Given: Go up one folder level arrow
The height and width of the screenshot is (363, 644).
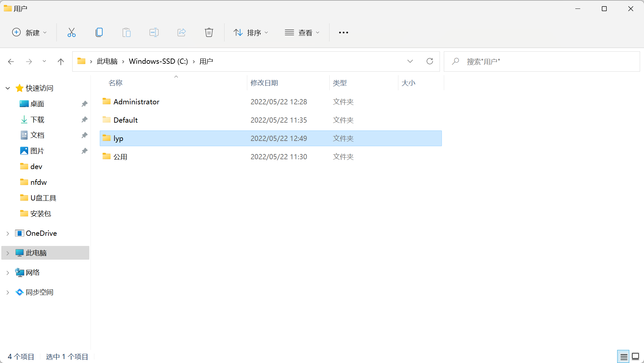Looking at the screenshot, I should pos(61,61).
